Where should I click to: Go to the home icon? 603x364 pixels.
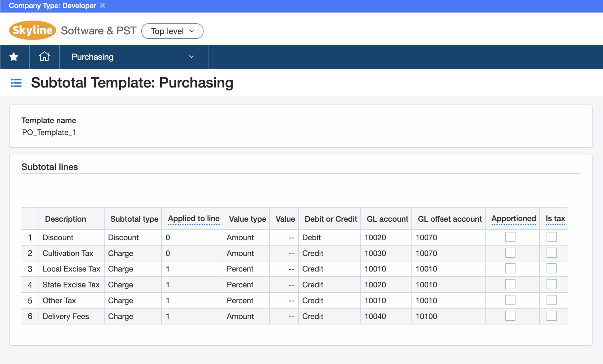[44, 57]
